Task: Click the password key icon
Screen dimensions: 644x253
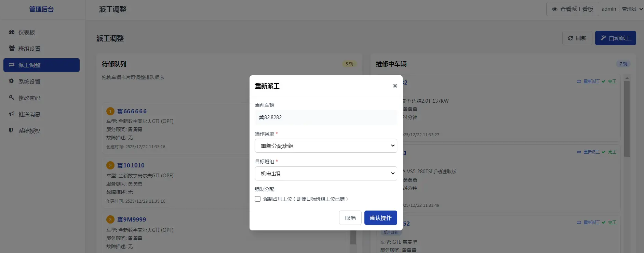Action: pyautogui.click(x=11, y=98)
